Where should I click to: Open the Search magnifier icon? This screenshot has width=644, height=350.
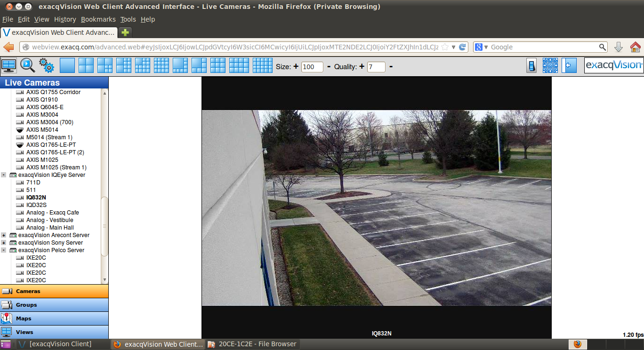[28, 65]
